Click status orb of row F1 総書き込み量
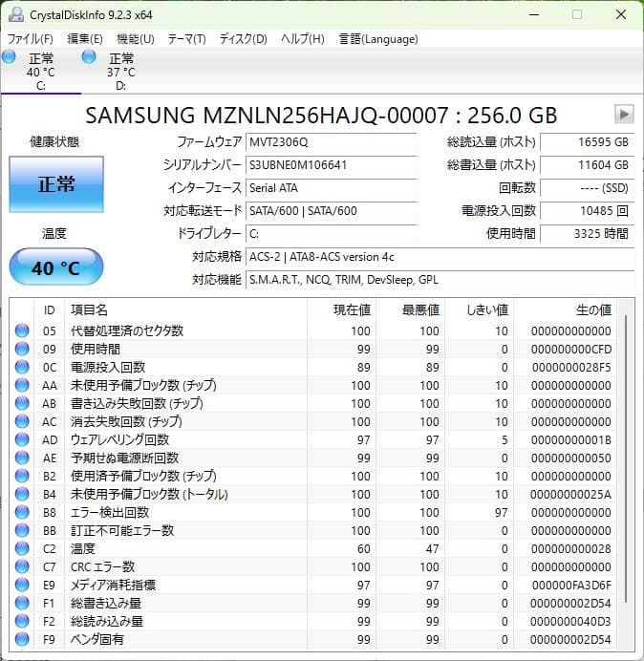 tap(22, 603)
